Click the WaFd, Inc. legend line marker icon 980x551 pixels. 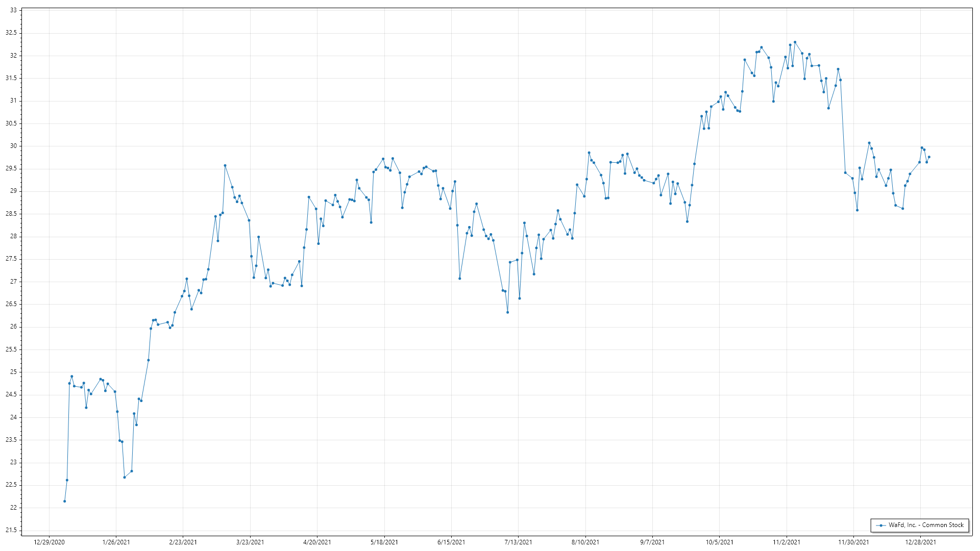(x=881, y=525)
